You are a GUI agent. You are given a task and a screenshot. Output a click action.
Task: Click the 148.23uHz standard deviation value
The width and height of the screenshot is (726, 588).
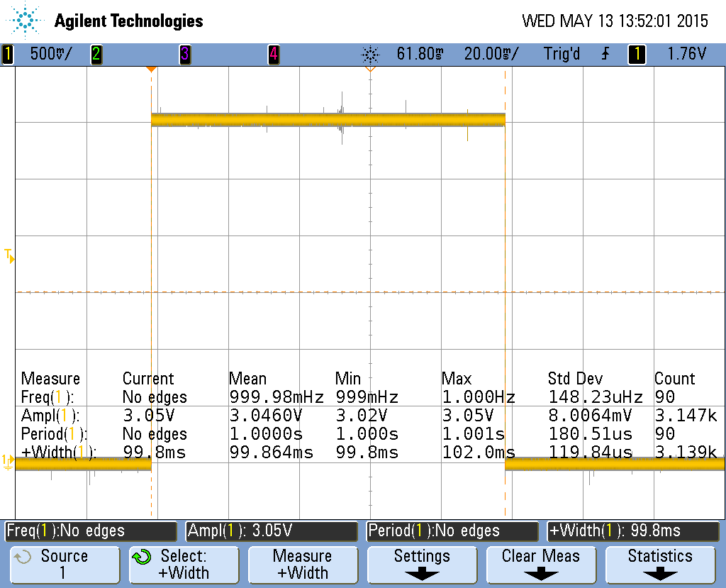tap(596, 397)
